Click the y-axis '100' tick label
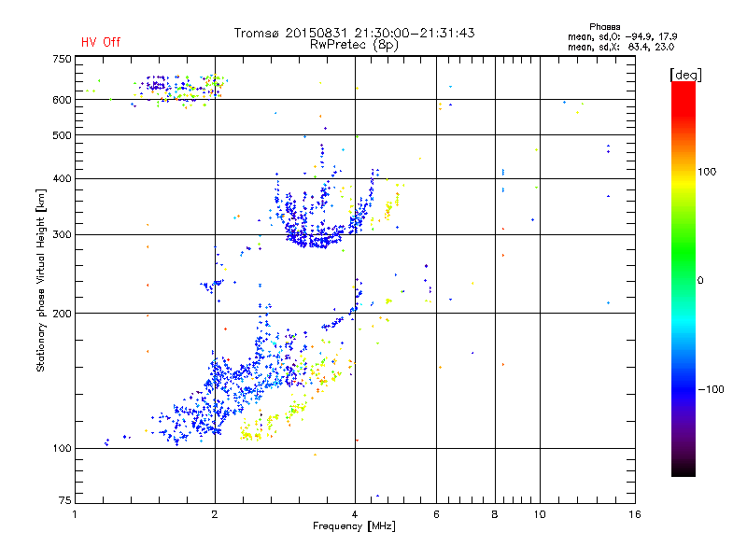Viewport: 747px width, 560px height. (x=62, y=449)
